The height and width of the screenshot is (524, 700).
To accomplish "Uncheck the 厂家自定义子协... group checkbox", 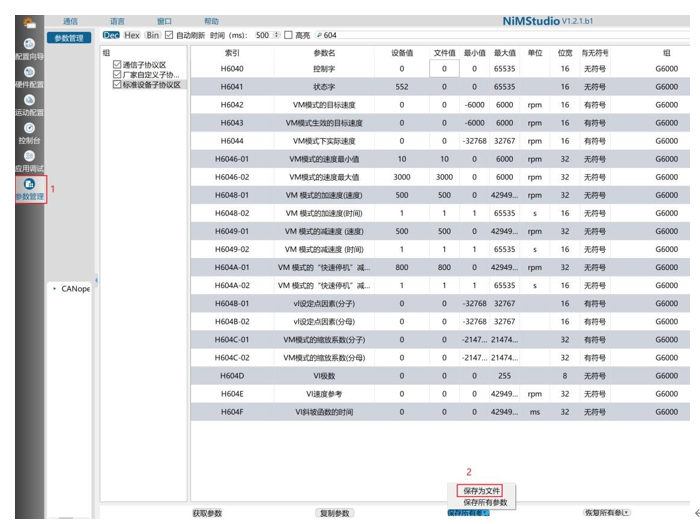I will [x=117, y=74].
